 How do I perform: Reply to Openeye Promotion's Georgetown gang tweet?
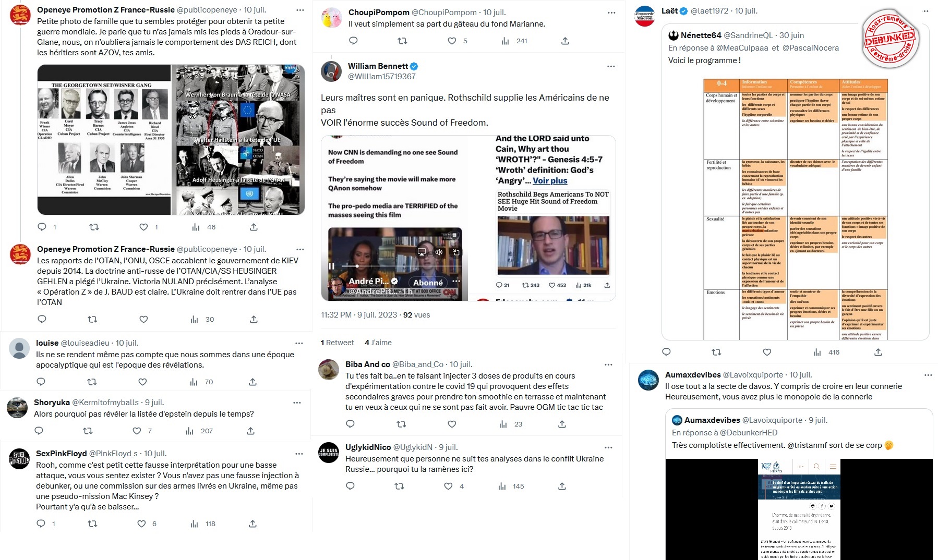coord(42,227)
